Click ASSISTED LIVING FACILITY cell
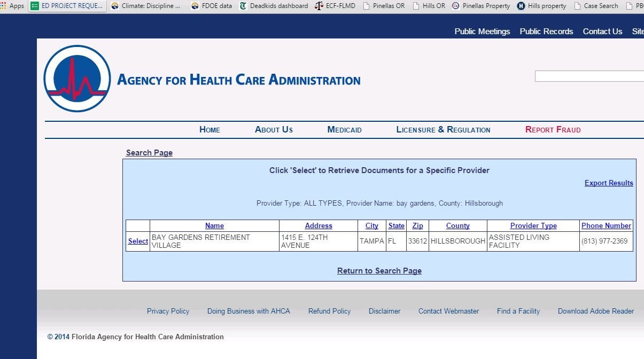 click(533, 241)
